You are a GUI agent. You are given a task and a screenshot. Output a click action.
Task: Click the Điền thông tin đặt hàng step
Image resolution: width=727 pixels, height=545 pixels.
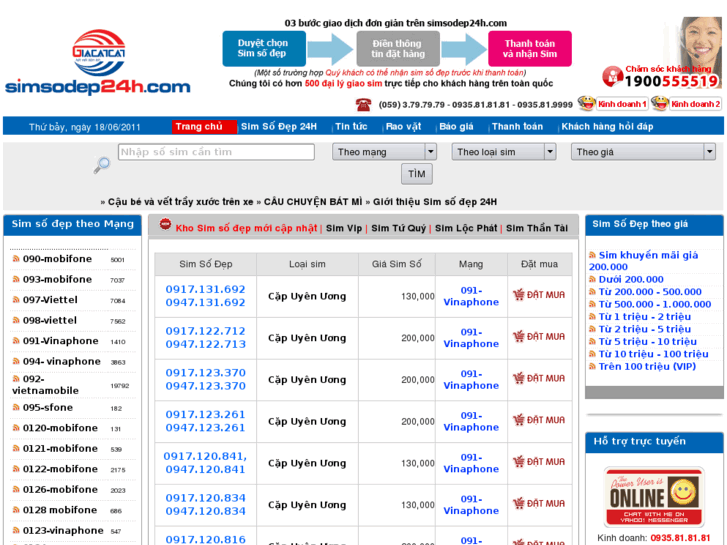tap(398, 48)
